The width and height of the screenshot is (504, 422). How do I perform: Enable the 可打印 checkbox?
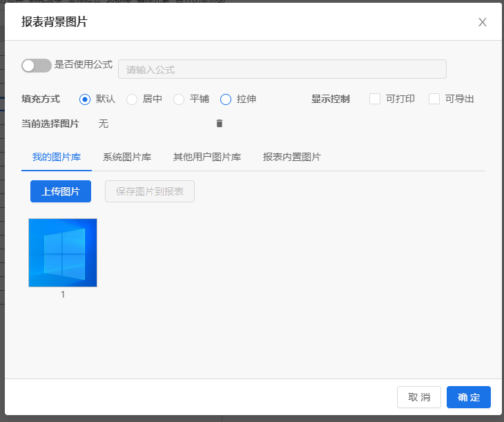375,99
